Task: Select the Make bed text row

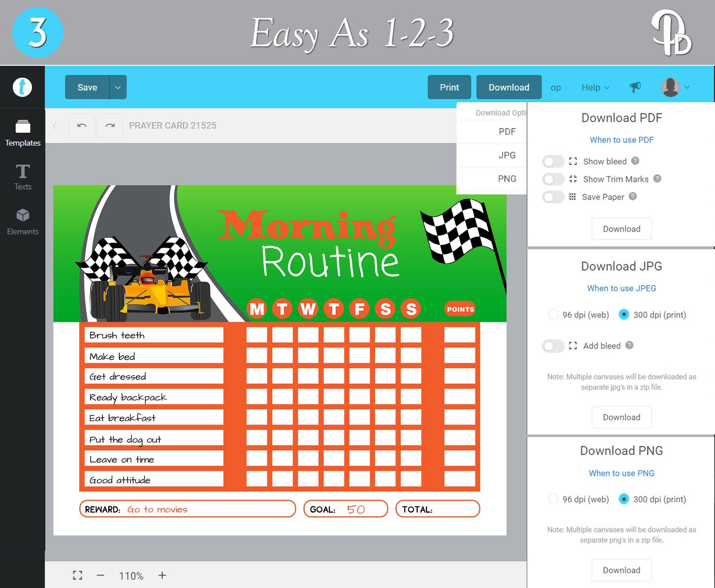Action: pyautogui.click(x=154, y=356)
